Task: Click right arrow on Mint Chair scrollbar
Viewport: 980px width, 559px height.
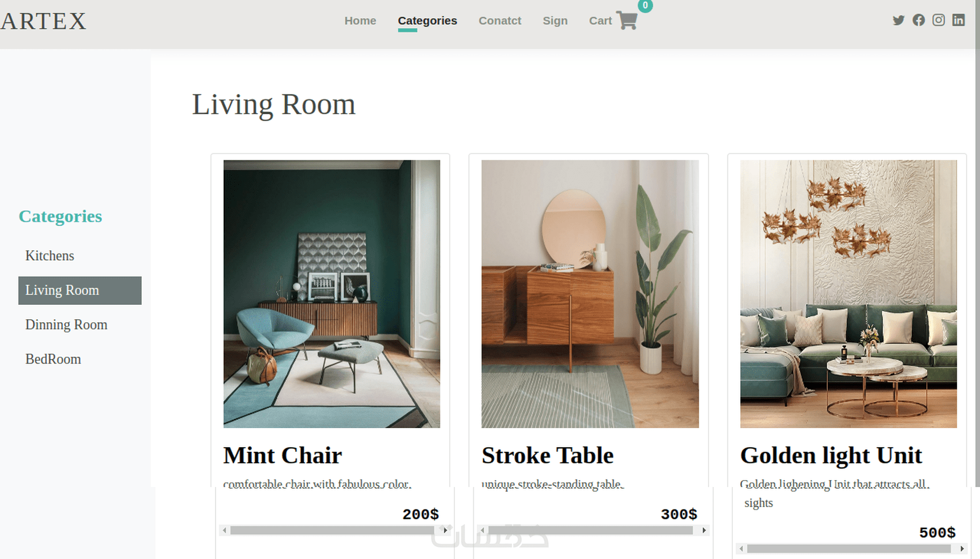Action: coord(445,530)
